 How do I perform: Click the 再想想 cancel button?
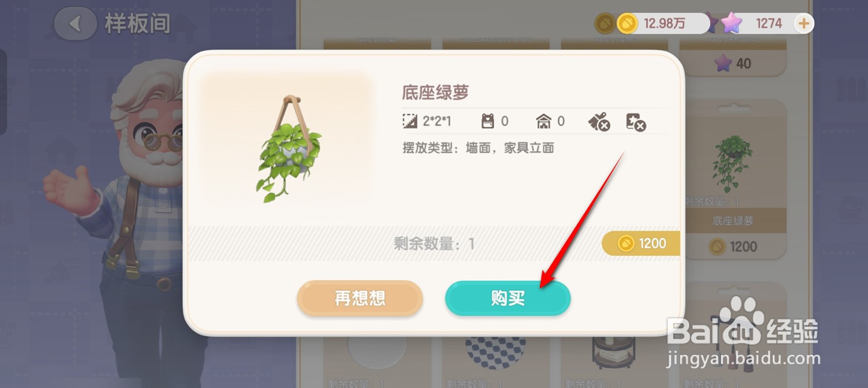click(x=360, y=299)
